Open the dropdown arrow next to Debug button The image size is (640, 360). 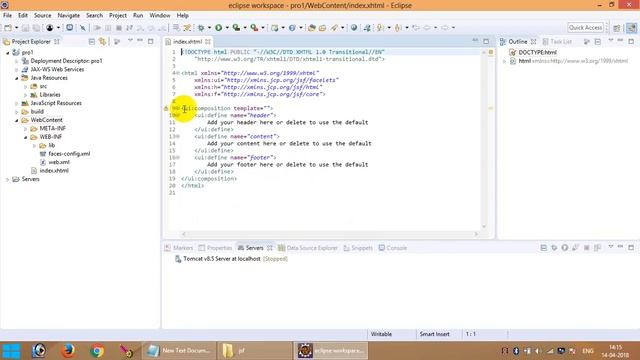[x=209, y=28]
